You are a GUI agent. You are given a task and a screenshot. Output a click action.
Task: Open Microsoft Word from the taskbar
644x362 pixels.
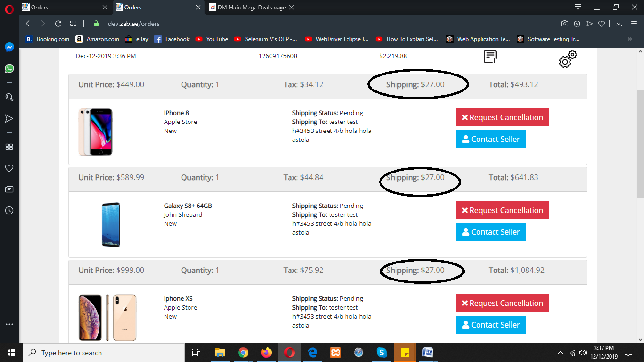pos(428,353)
